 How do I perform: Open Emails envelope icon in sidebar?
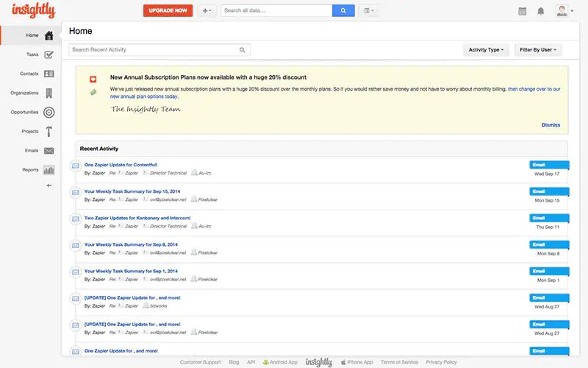[49, 151]
